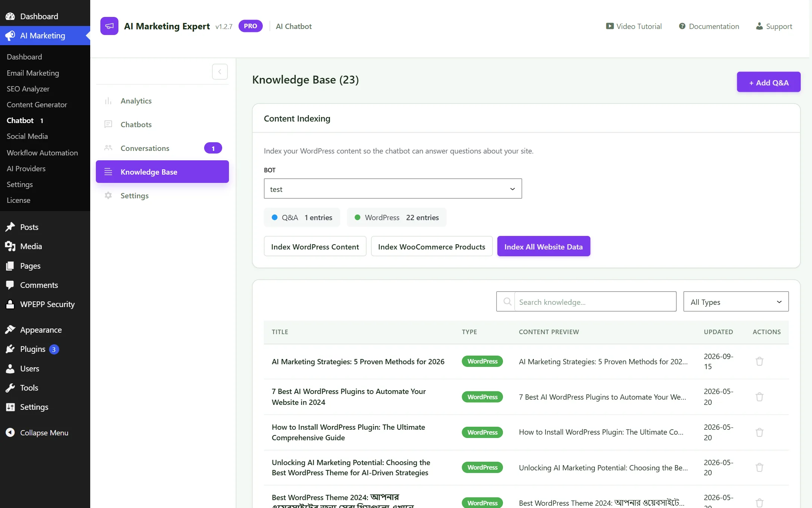Click the Q&A 1 entries badge
The image size is (812, 508).
(x=302, y=217)
